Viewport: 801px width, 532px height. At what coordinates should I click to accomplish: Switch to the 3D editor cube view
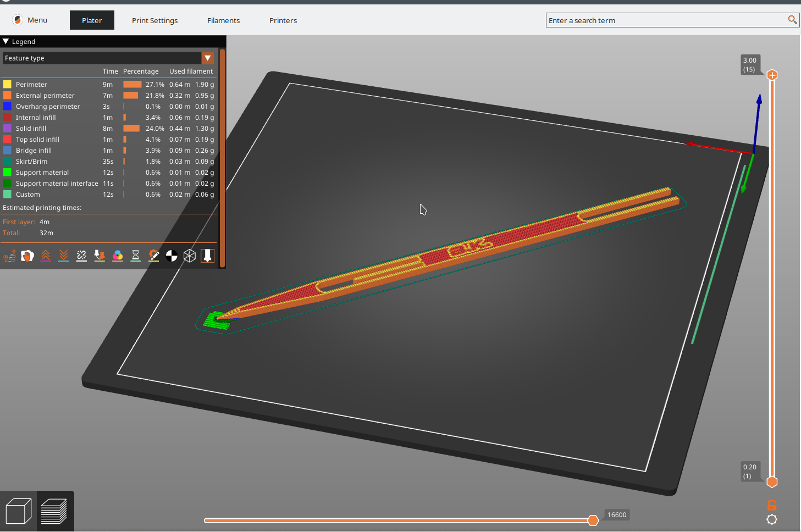(19, 511)
